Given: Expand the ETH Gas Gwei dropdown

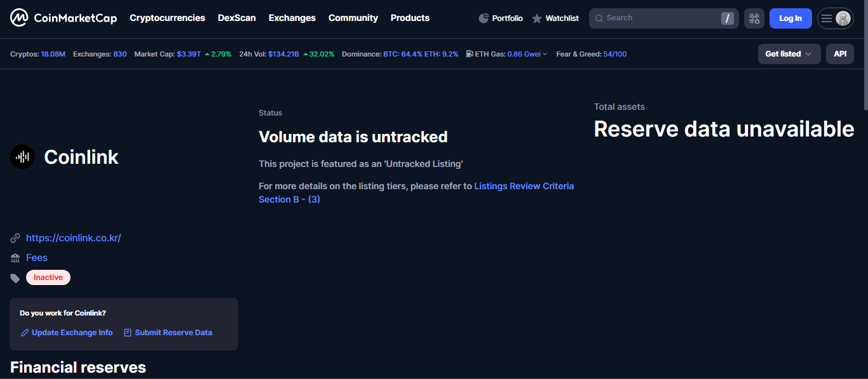Looking at the screenshot, I should click(527, 54).
